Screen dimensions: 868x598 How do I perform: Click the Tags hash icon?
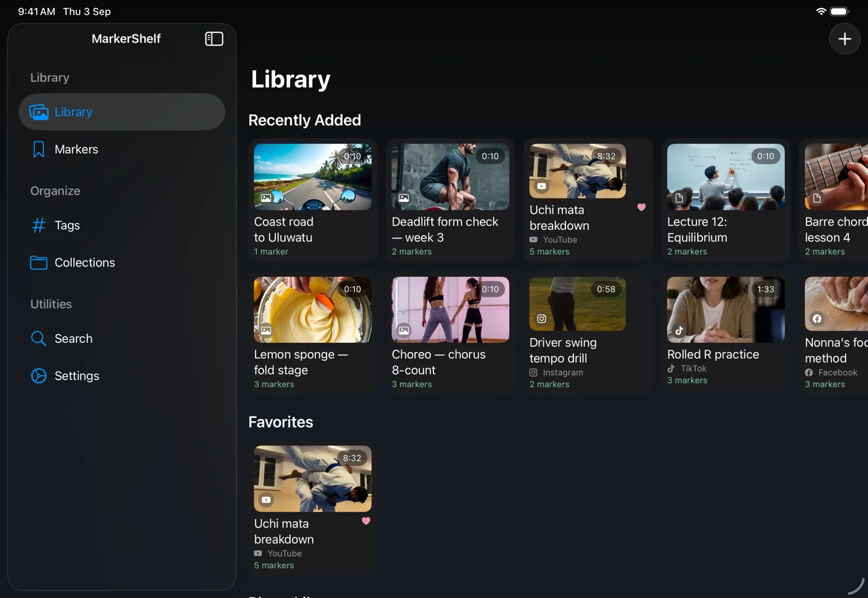tap(38, 226)
